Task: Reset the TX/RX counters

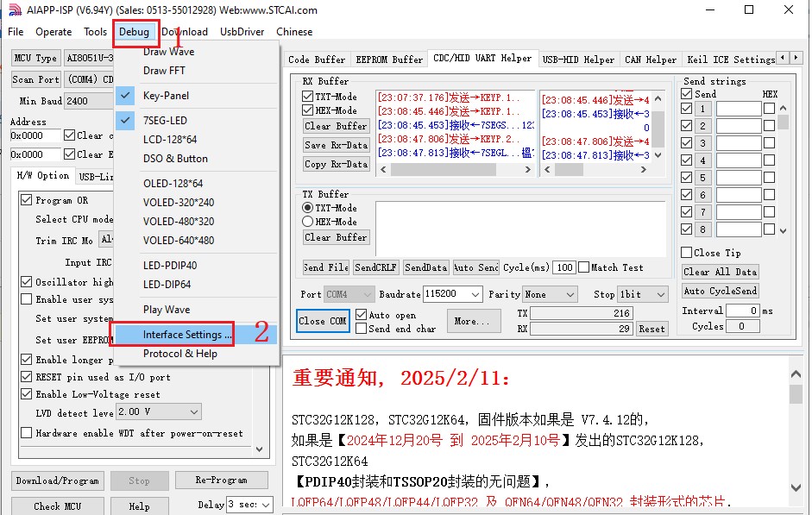Action: pos(651,329)
